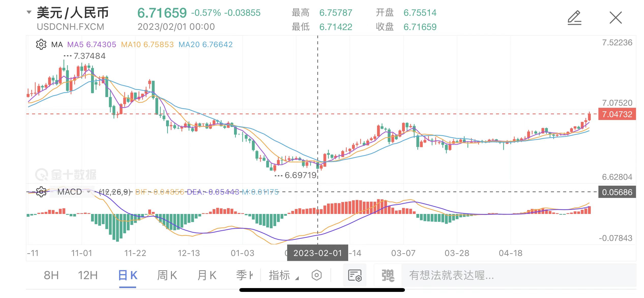Select the 日K daily candlestick tab
This screenshot has width=644, height=298.
(128, 275)
